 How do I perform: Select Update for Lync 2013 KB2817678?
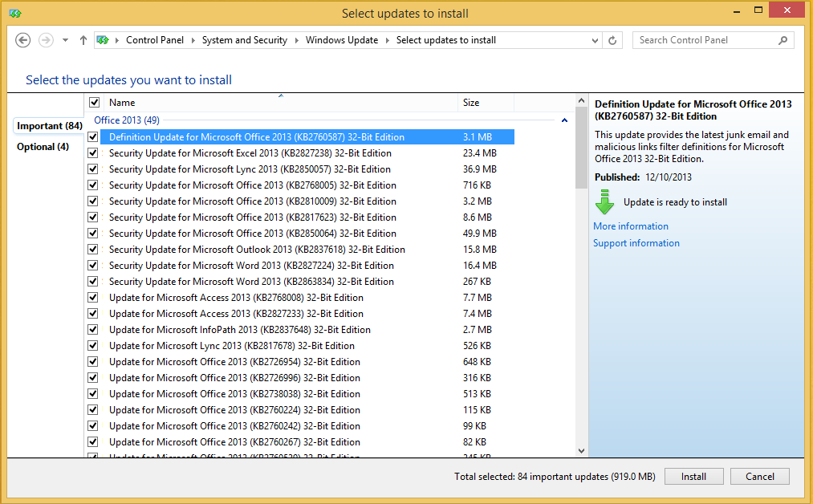[x=232, y=346]
